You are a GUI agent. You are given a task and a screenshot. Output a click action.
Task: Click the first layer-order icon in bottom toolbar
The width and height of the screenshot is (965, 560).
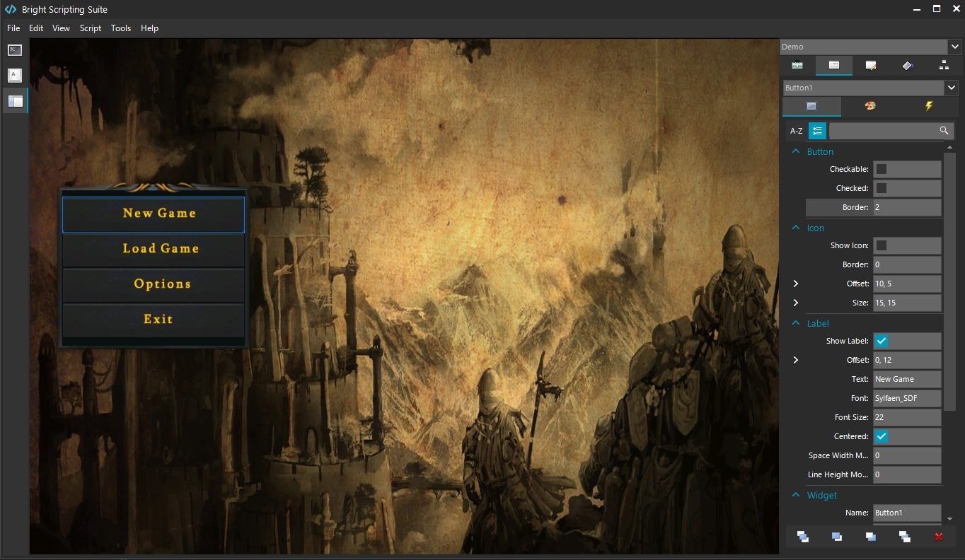pos(803,537)
